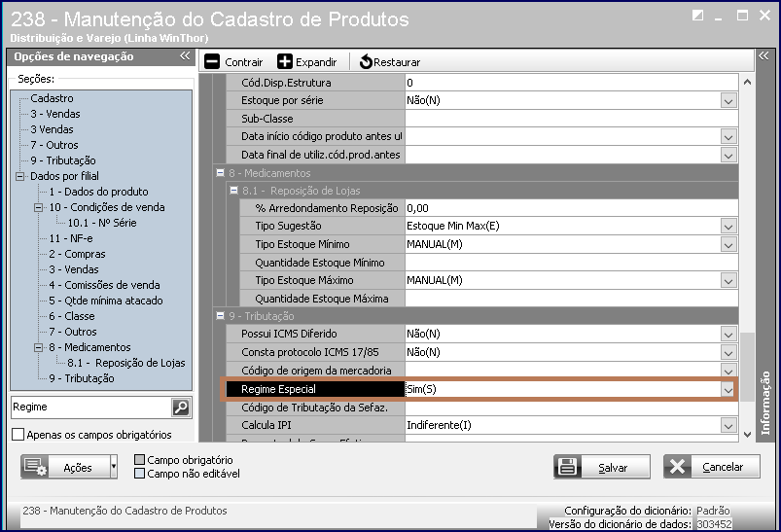
Task: Select 11 - NF-e tree item
Action: coord(71,238)
